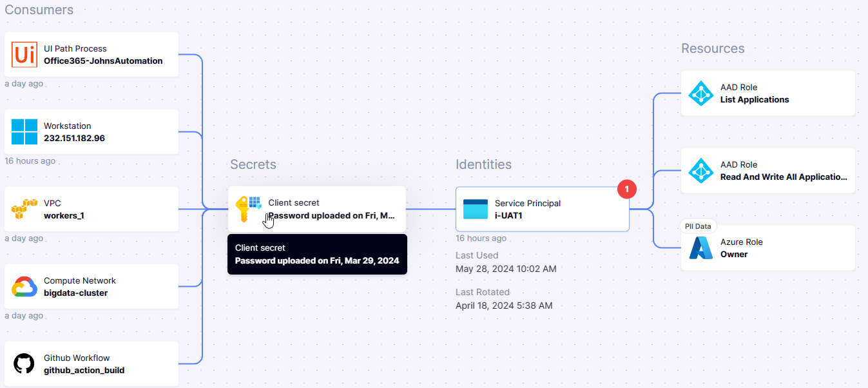Click the AAD Role icon beside List Applications
The height and width of the screenshot is (388, 868).
(x=700, y=93)
